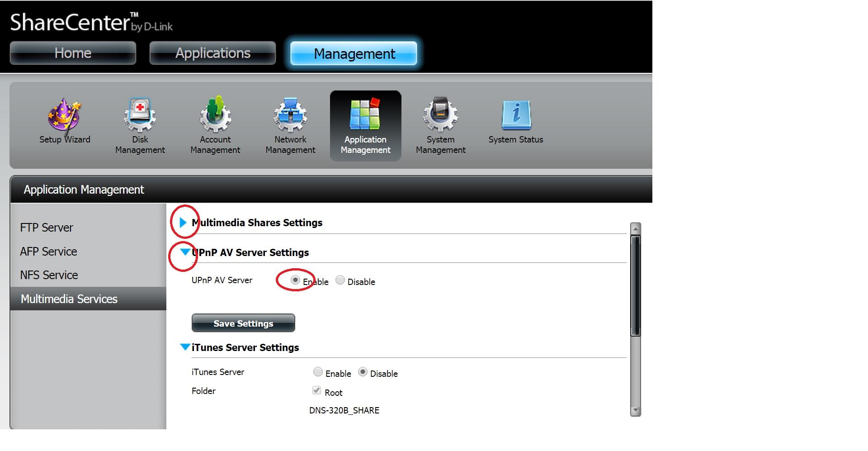Disable the iTunes Server
This screenshot has height=451, width=868.
coord(363,372)
